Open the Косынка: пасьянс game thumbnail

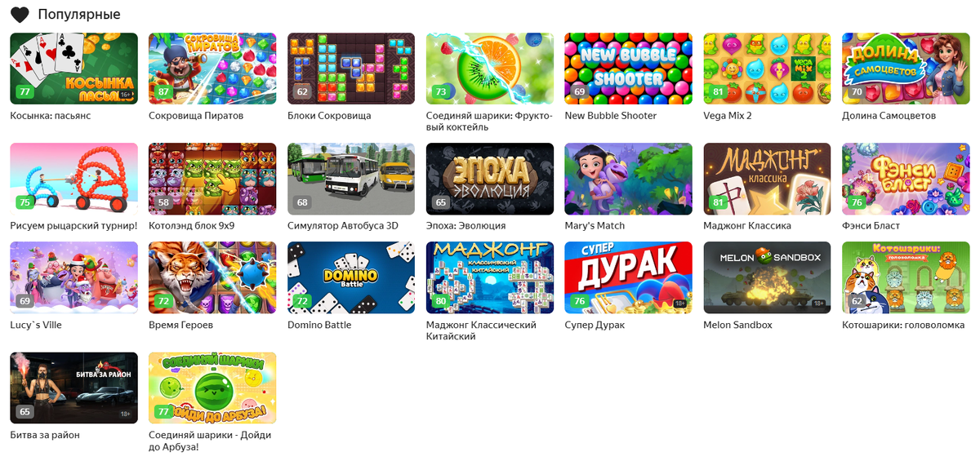point(73,69)
